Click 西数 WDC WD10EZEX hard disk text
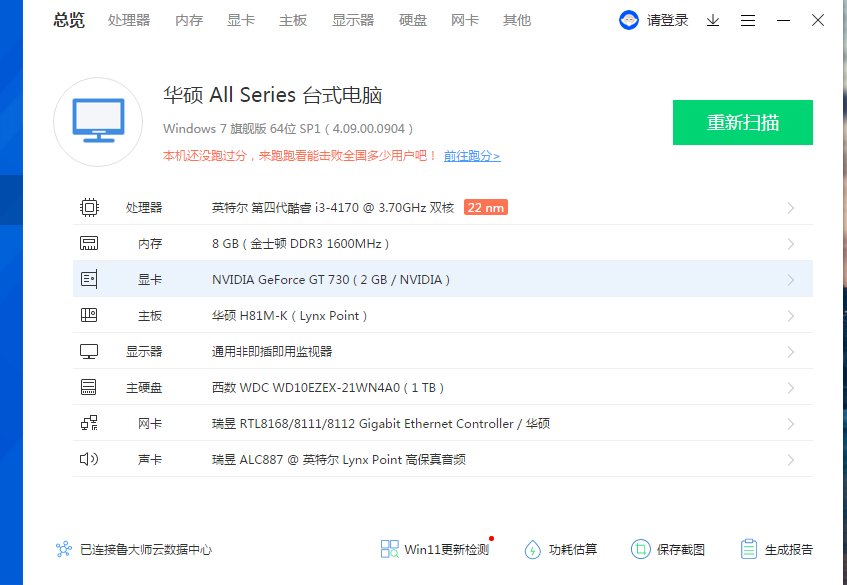Image resolution: width=847 pixels, height=585 pixels. tap(328, 387)
